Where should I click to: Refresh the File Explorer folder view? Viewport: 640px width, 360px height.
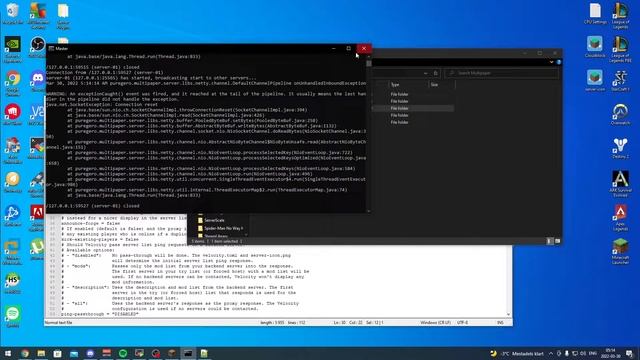tap(436, 73)
